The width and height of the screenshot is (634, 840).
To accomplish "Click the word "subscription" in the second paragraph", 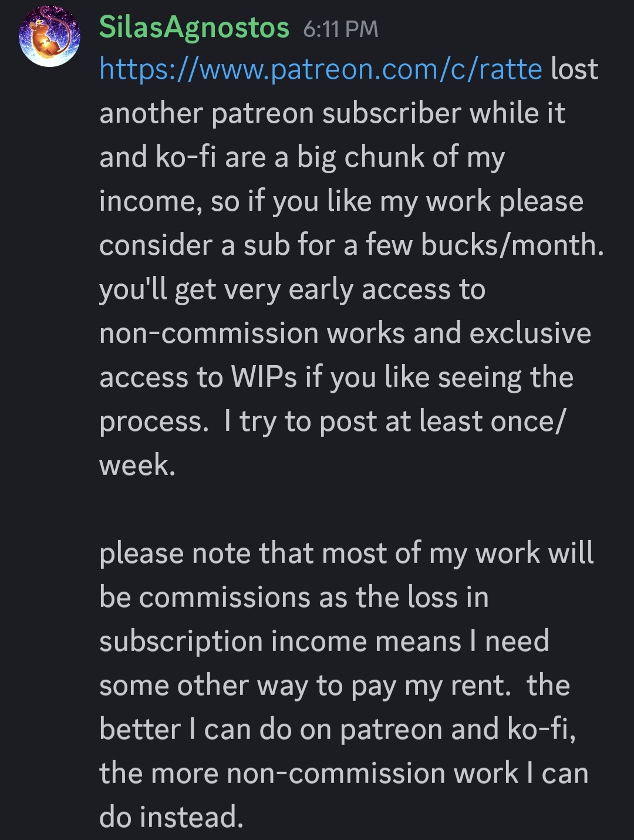I will (x=181, y=642).
